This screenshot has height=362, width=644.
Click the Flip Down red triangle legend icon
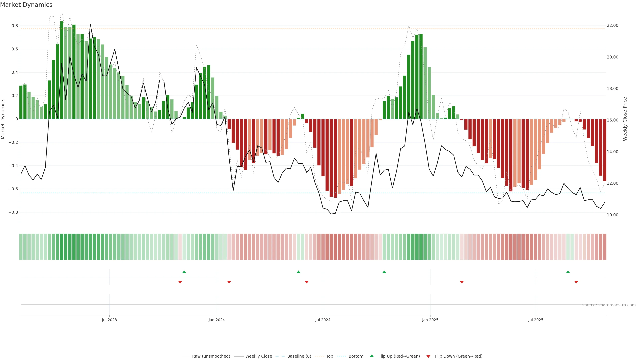tap(428, 356)
